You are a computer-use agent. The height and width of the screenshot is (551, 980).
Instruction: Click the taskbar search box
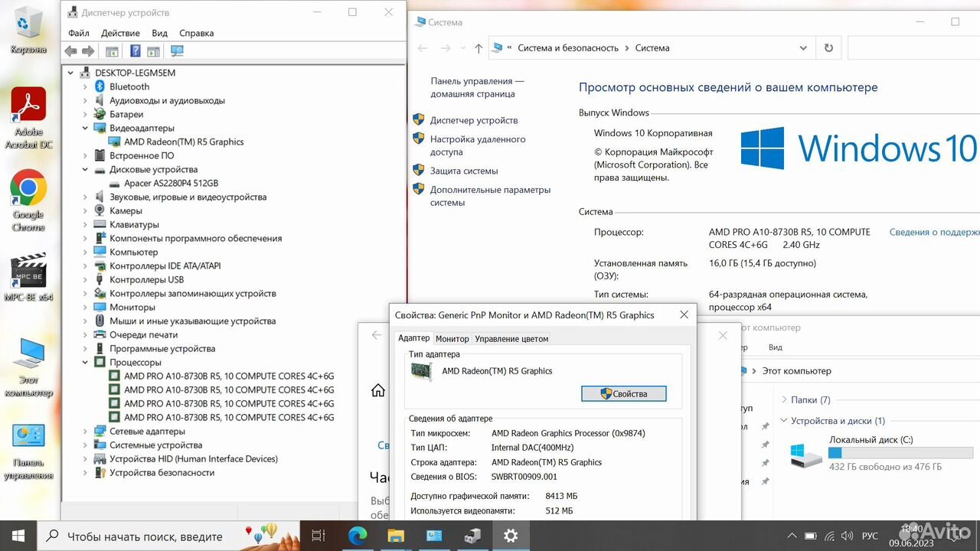click(x=168, y=536)
